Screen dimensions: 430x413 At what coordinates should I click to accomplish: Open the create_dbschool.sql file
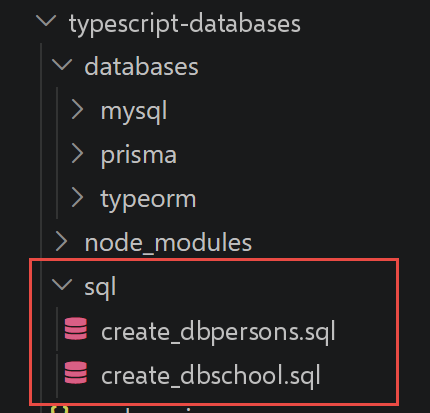[x=211, y=375]
